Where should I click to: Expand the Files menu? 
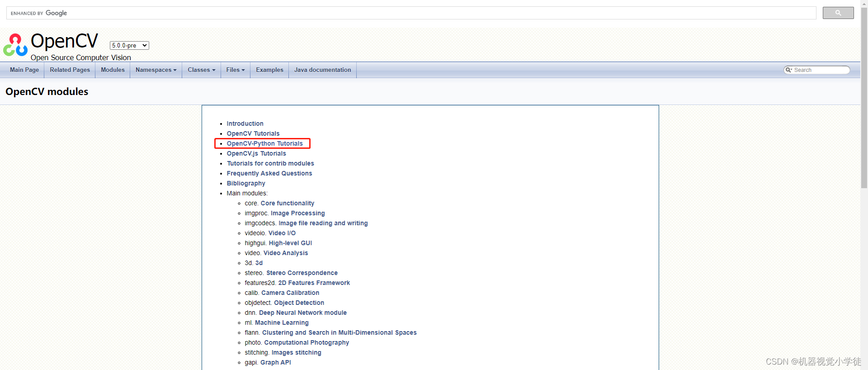coord(236,70)
